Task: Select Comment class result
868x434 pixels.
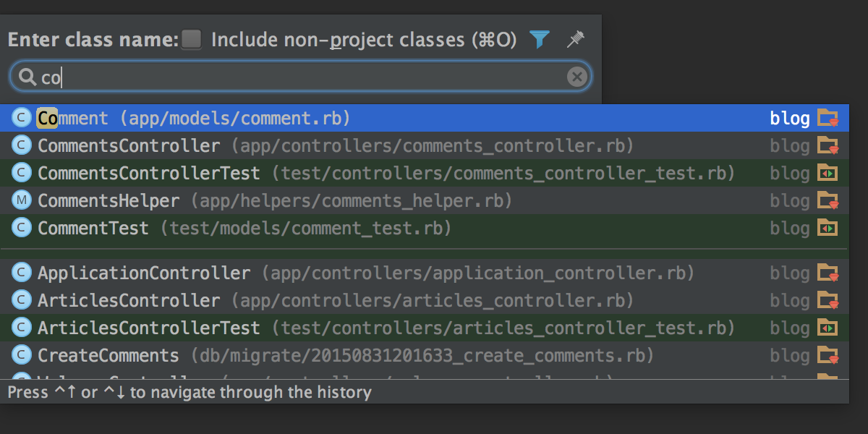Action: (425, 118)
